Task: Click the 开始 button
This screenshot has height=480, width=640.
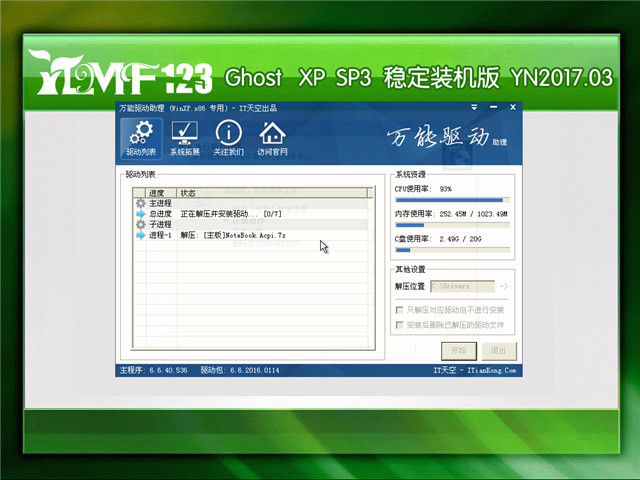Action: pos(459,351)
